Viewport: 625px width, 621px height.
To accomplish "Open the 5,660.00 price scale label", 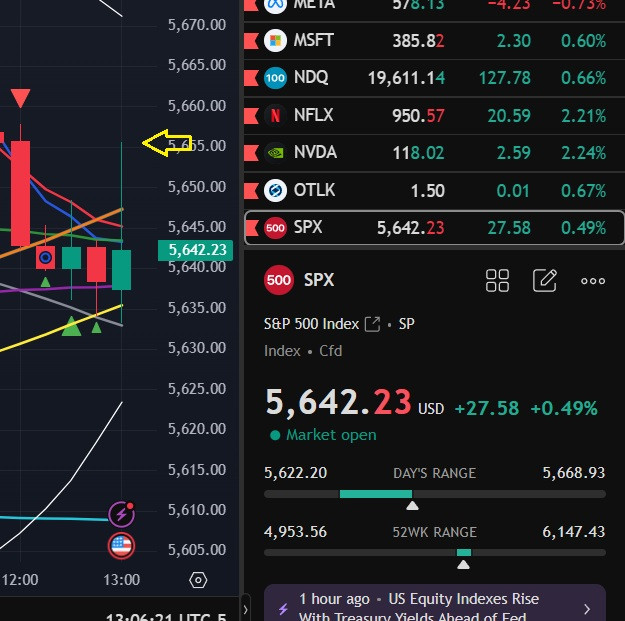I will 197,106.
